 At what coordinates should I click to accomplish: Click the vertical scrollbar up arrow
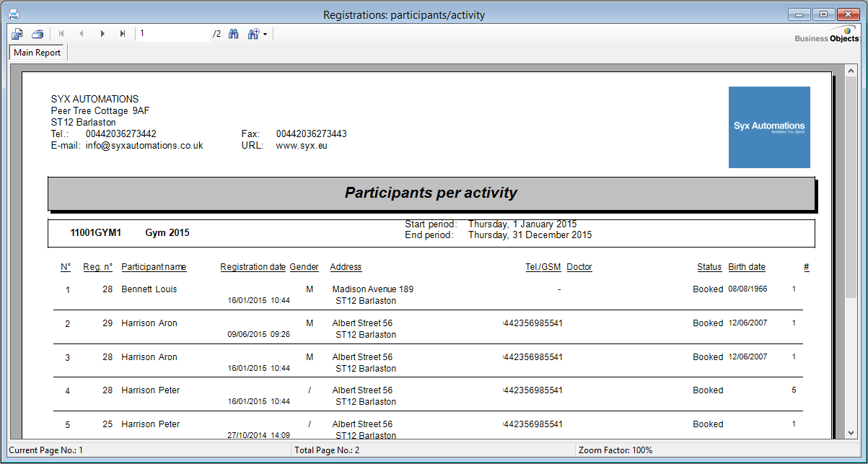(x=851, y=71)
